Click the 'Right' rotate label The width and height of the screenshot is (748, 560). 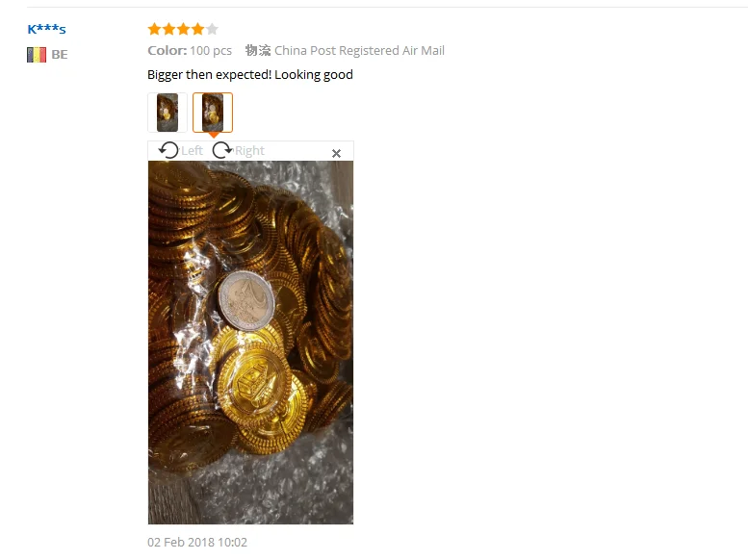pyautogui.click(x=249, y=151)
